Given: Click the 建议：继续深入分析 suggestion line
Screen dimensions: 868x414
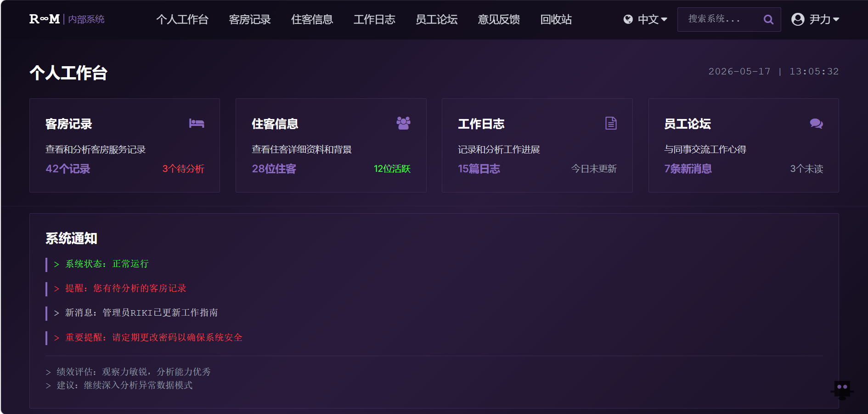Looking at the screenshot, I should click(x=119, y=385).
